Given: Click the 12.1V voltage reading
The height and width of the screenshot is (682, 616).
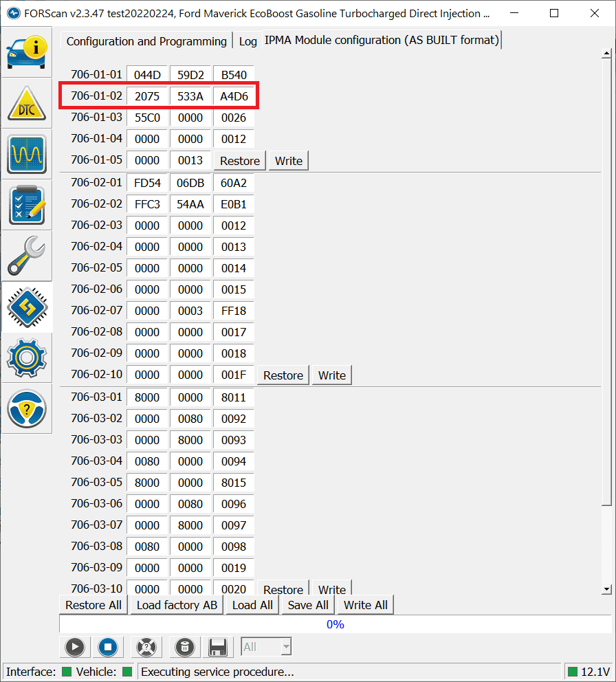Looking at the screenshot, I should point(595,672).
